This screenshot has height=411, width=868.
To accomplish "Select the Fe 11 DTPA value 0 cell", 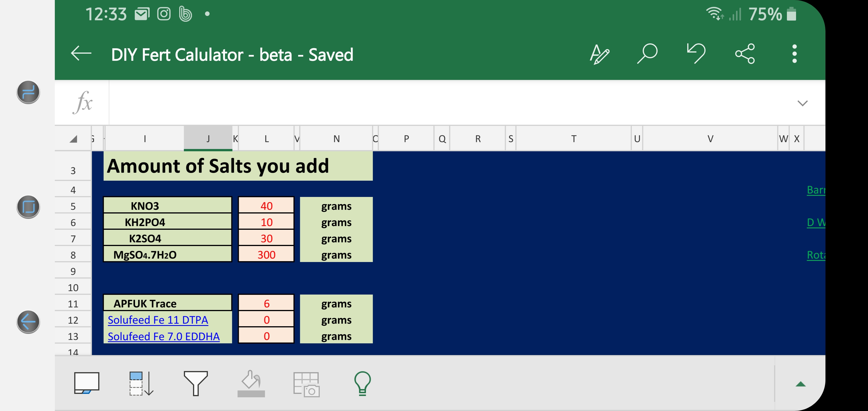I will 266,319.
